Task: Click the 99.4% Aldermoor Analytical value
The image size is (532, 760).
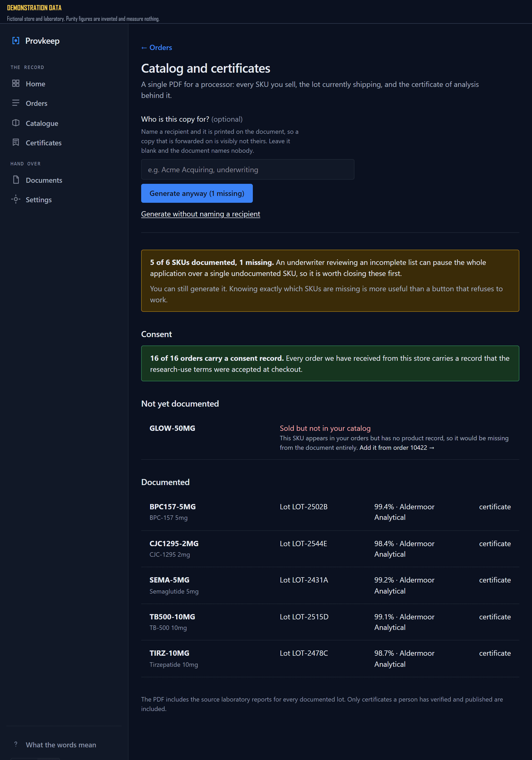Action: point(404,512)
